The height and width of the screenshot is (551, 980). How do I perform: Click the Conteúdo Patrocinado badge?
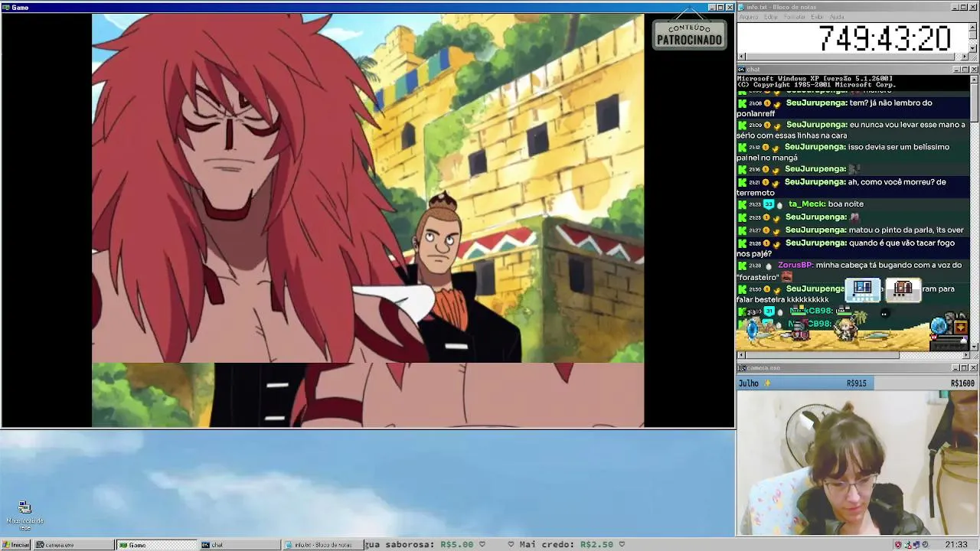click(689, 34)
